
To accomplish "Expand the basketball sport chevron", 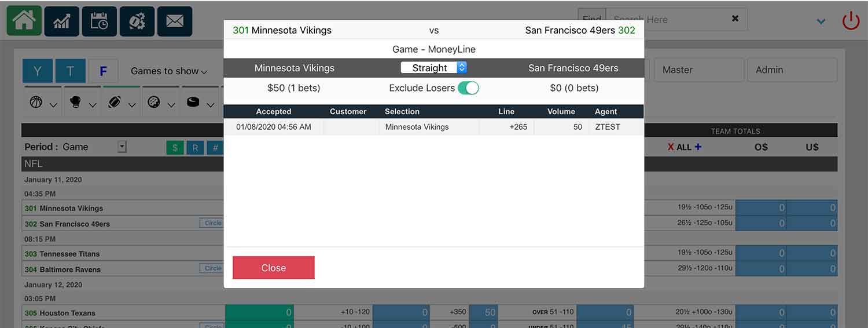I will pyautogui.click(x=53, y=105).
